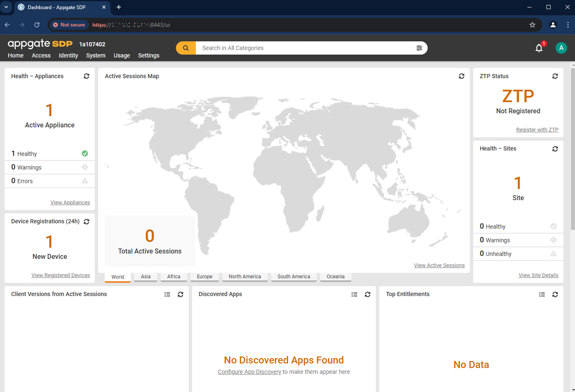Open the Settings menu
The width and height of the screenshot is (575, 392).
tap(149, 55)
